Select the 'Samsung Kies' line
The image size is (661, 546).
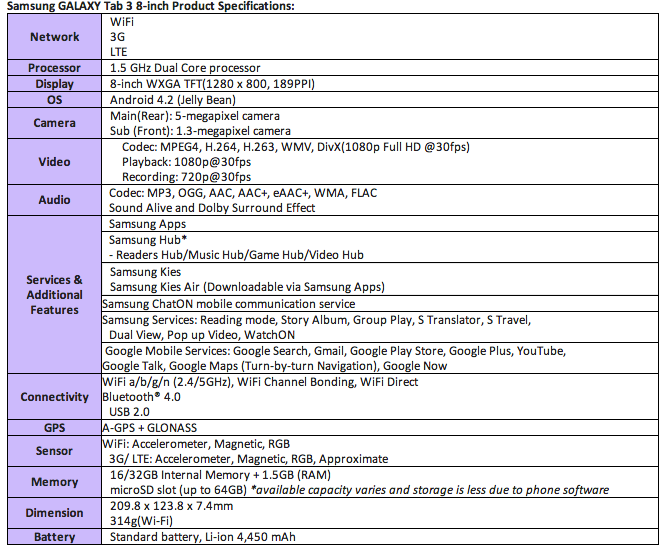[x=145, y=272]
